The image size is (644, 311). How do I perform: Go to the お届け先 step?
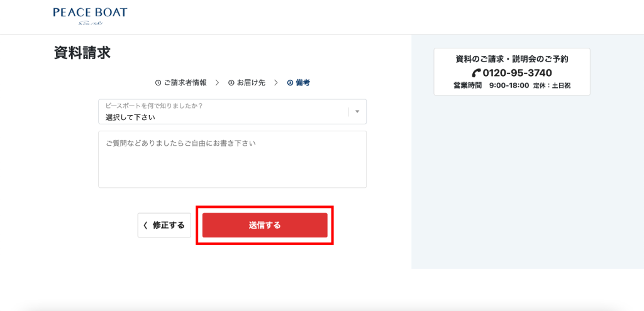point(251,83)
